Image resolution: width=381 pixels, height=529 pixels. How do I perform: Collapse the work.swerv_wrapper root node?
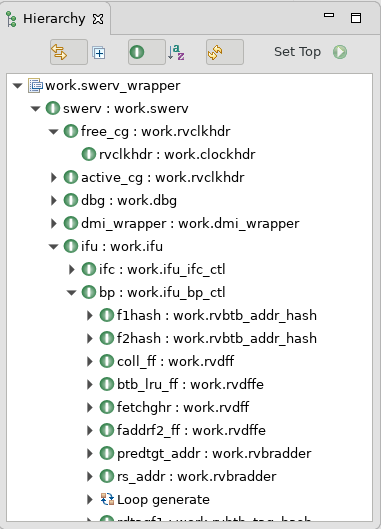(18, 86)
